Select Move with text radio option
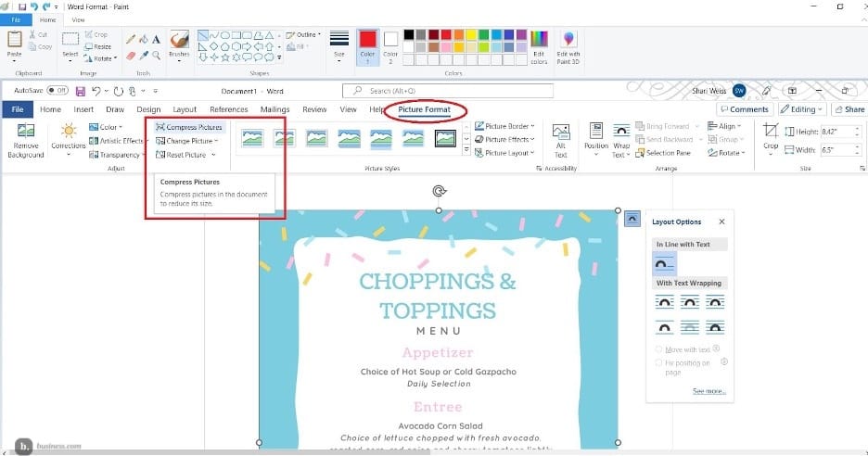 (659, 349)
